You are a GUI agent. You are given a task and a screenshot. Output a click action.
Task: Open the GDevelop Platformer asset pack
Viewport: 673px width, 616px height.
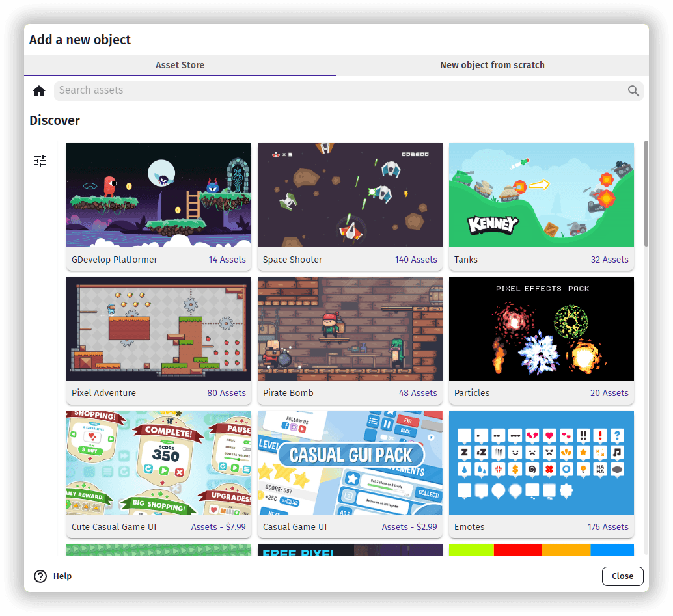point(158,195)
